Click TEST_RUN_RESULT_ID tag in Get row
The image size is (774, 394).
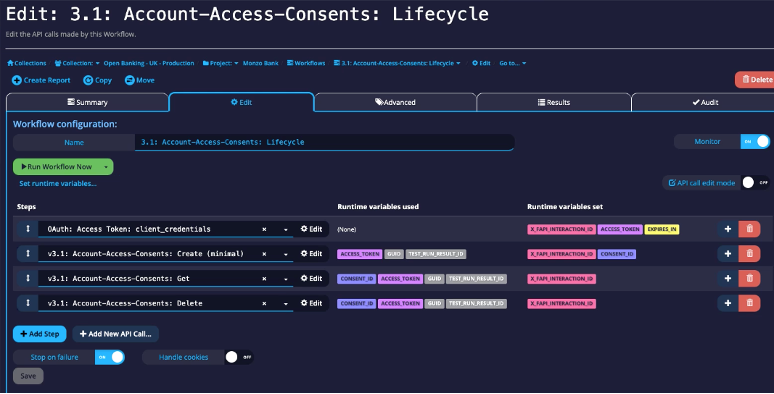pos(476,278)
